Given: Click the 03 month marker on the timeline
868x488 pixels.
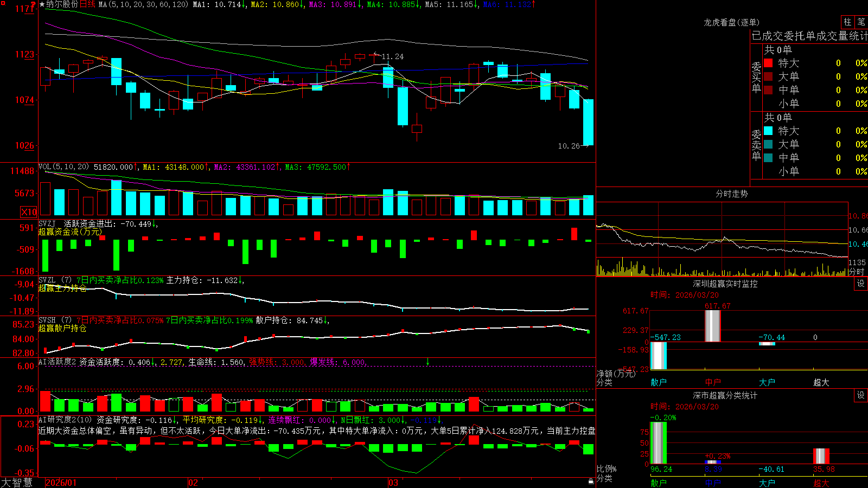Looking at the screenshot, I should 393,483.
